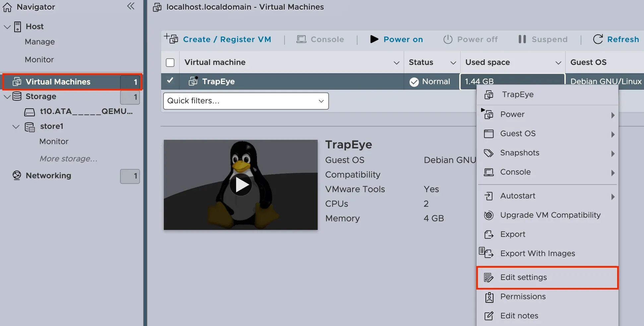This screenshot has width=644, height=326.
Task: Choose Edit settings from context menu
Action: [547, 277]
